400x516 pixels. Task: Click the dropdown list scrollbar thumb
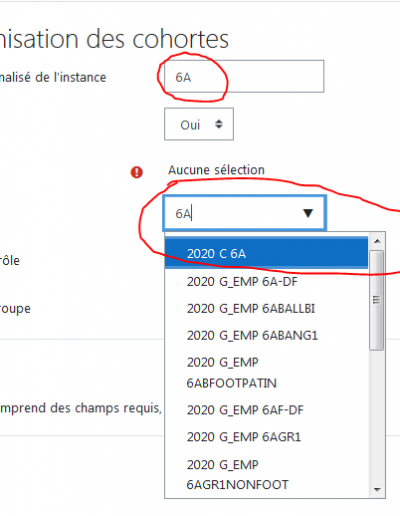377,300
